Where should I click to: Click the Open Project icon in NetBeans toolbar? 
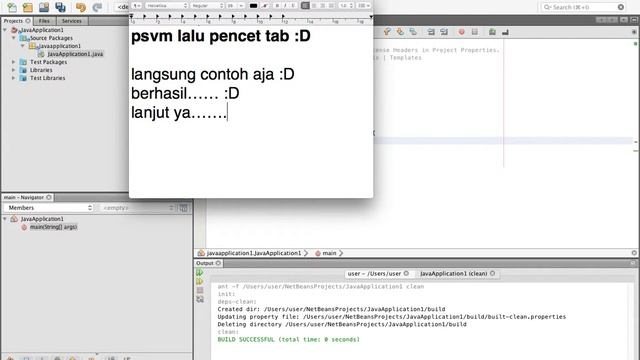pos(44,7)
